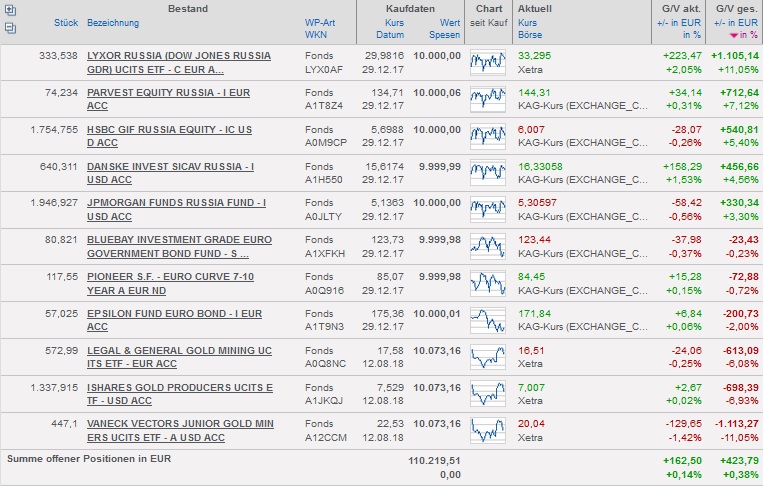The height and width of the screenshot is (486, 763).
Task: Sort by Kurs under Kaufdaten
Action: (394, 23)
